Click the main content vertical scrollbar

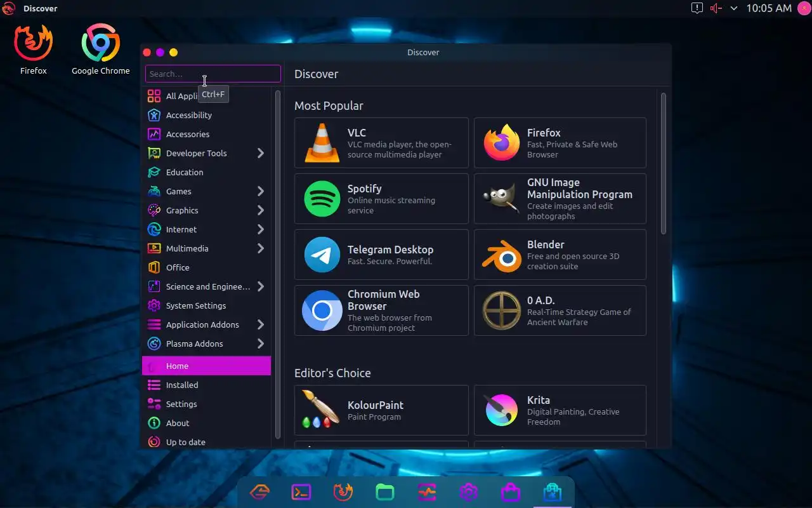point(664,164)
